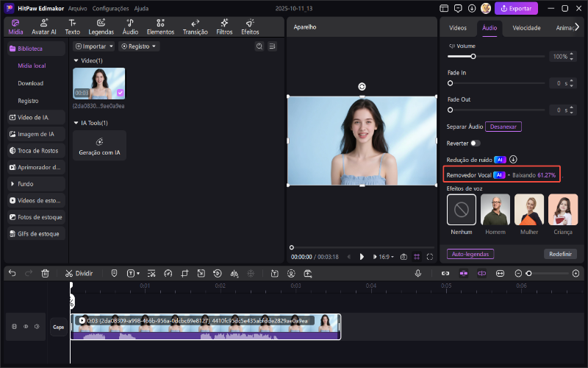The height and width of the screenshot is (368, 588).
Task: Open the Arquivo menu
Action: 78,8
